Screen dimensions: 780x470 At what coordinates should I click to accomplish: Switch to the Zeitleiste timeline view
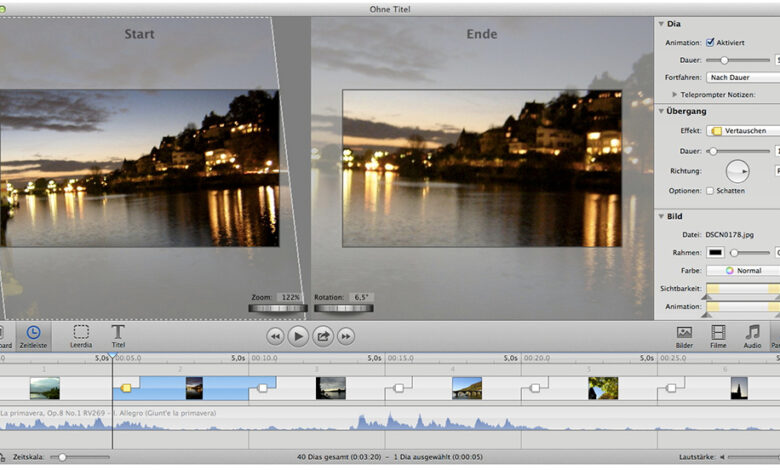[x=33, y=335]
